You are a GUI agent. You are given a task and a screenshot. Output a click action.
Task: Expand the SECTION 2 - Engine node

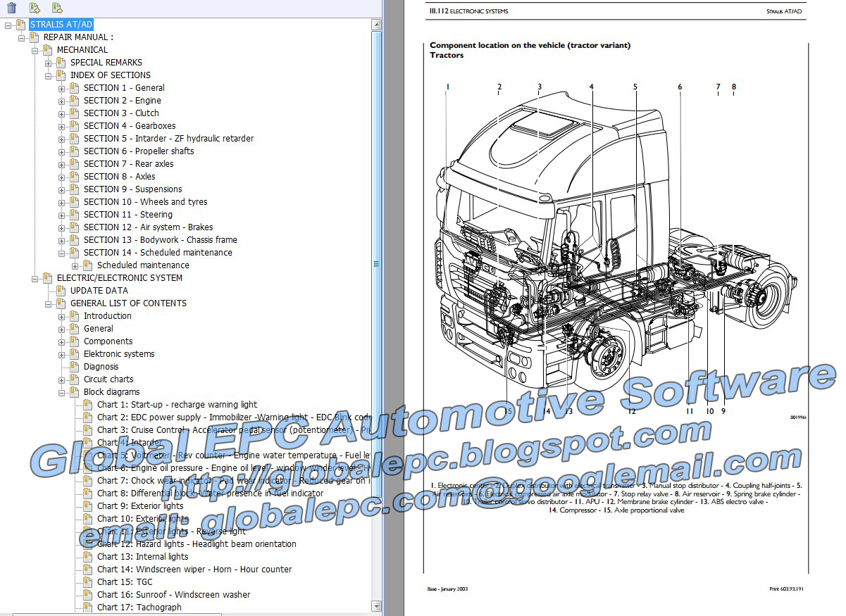(62, 100)
